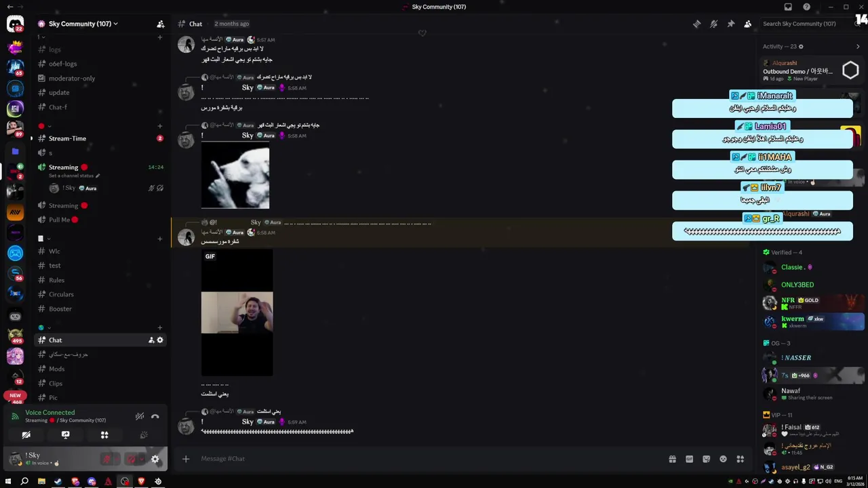This screenshot has height=488, width=868.
Task: Open the GIF picker in message bar
Action: [689, 459]
